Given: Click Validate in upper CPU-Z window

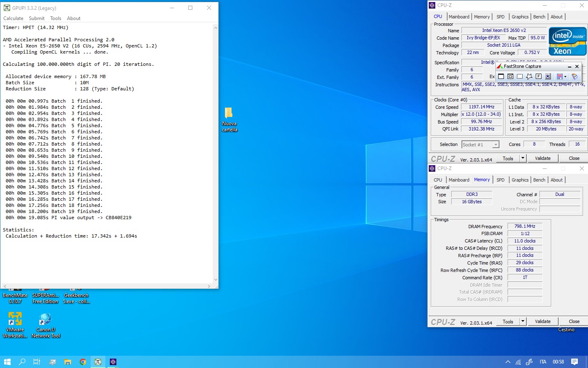Looking at the screenshot, I should (x=543, y=158).
